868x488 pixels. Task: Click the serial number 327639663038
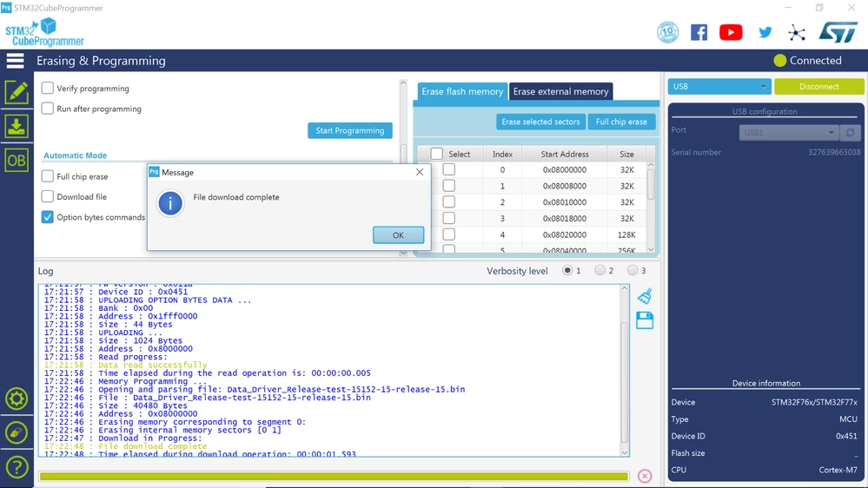(x=834, y=152)
